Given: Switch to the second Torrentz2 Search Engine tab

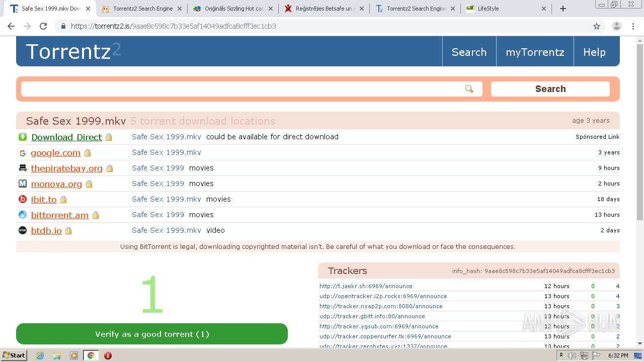Looking at the screenshot, I should click(x=416, y=9).
